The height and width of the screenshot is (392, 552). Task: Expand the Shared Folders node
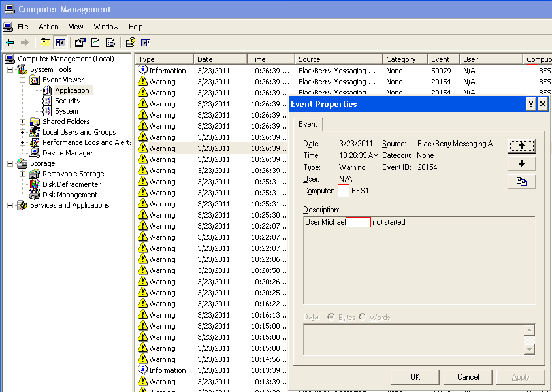coord(23,122)
